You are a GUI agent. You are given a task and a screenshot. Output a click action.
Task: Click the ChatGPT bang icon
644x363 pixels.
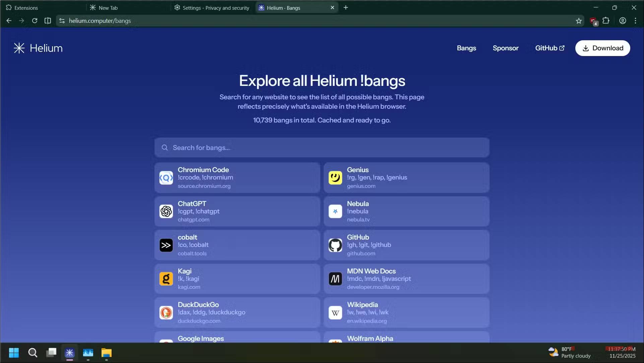(x=166, y=211)
